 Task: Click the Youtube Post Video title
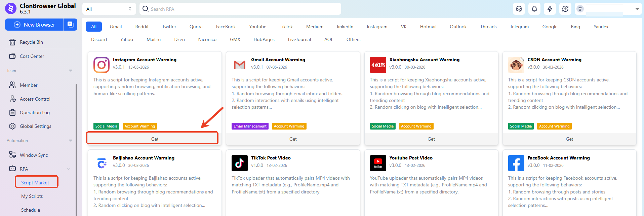(x=411, y=158)
